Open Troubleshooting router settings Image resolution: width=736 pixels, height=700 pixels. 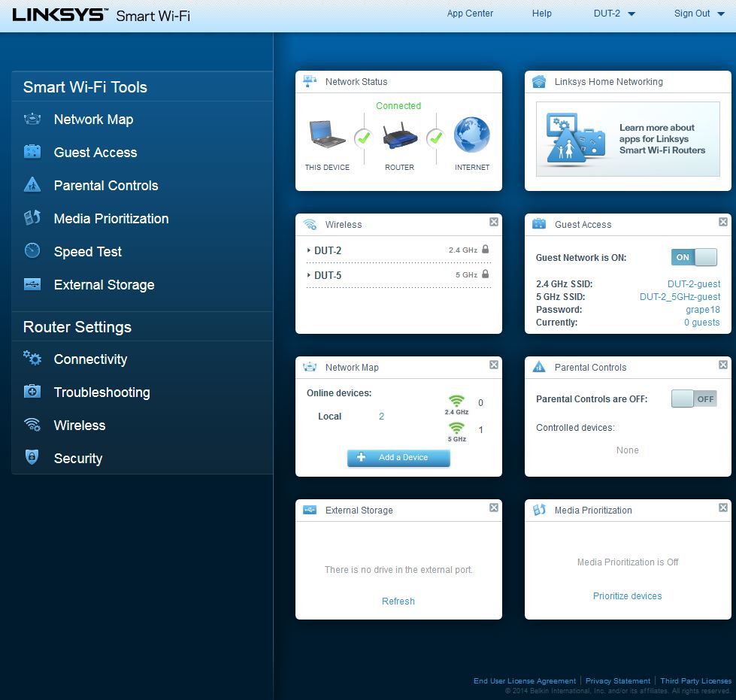[101, 392]
